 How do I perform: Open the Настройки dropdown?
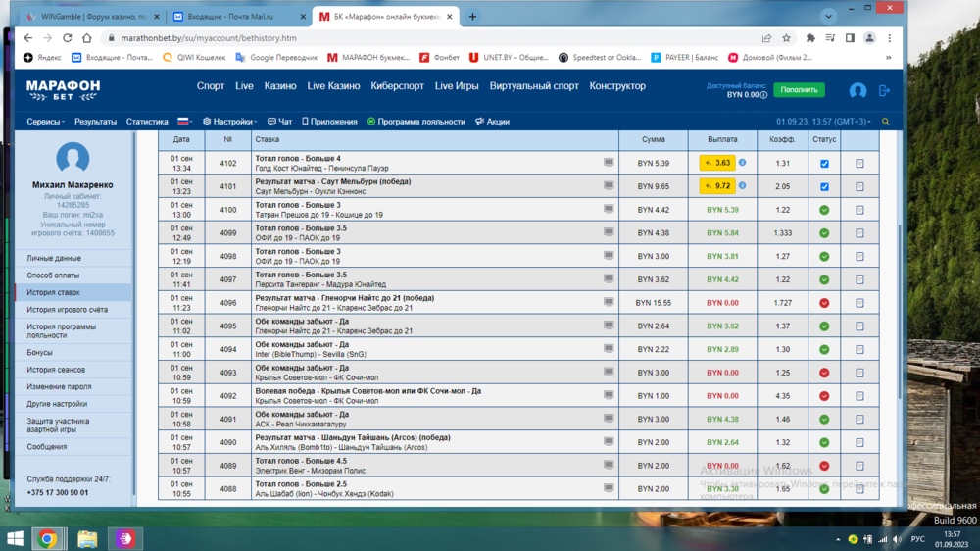pyautogui.click(x=231, y=122)
